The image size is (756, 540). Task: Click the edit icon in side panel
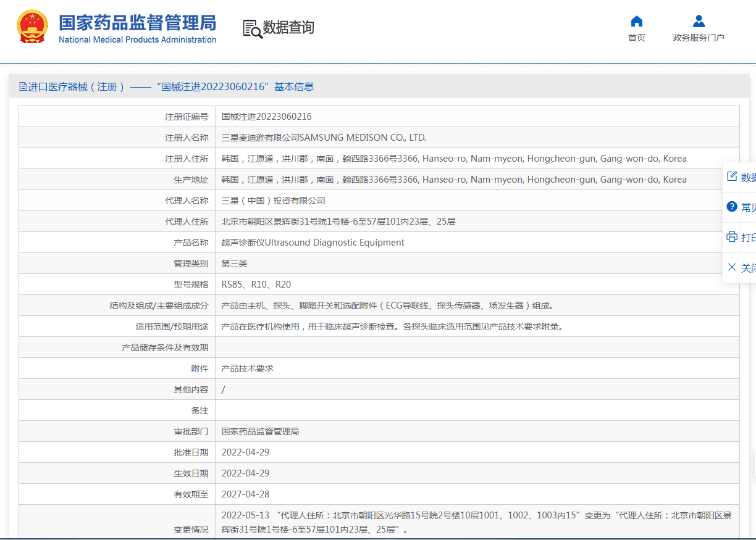(x=732, y=177)
